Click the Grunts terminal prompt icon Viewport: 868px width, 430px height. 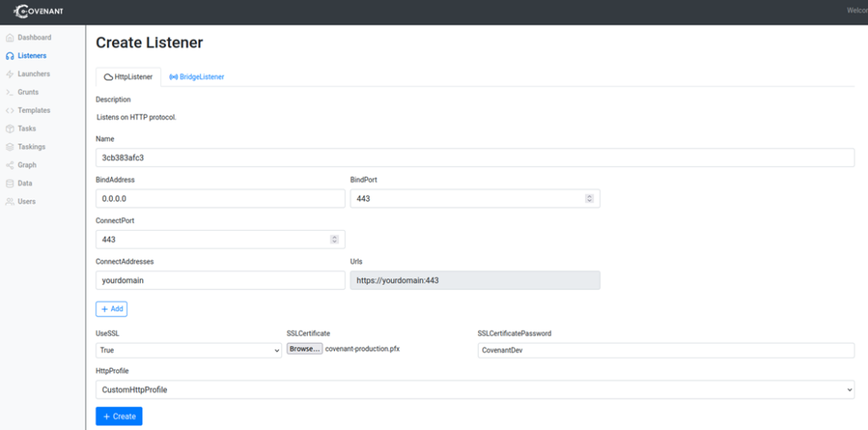click(9, 92)
